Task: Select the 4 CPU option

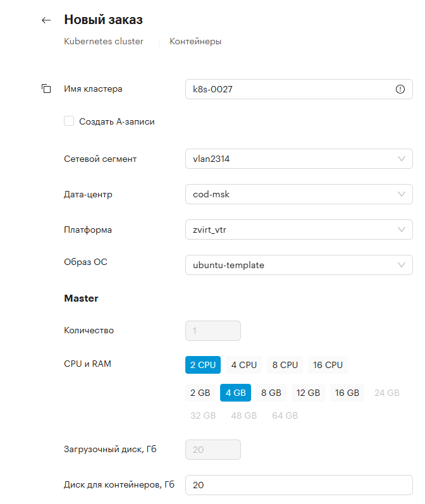Action: (244, 365)
